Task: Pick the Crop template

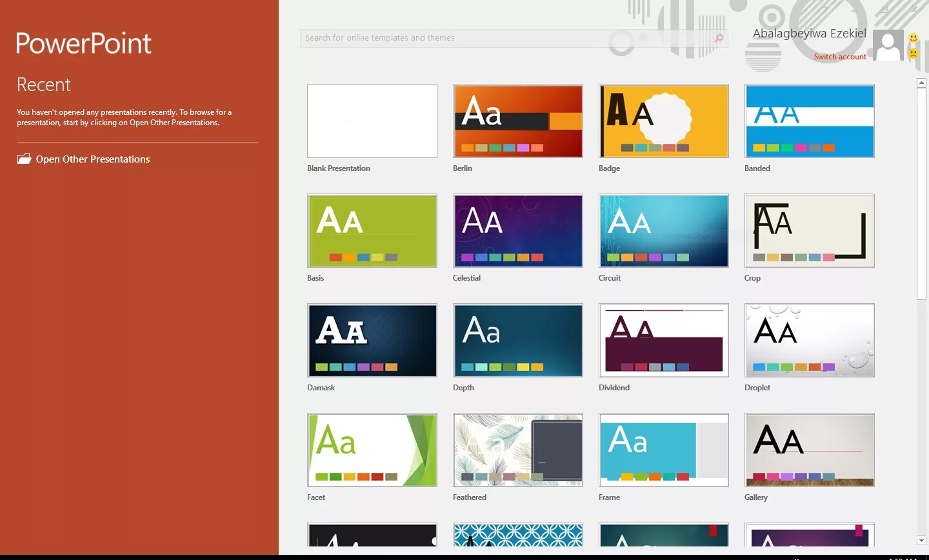Action: pyautogui.click(x=810, y=231)
